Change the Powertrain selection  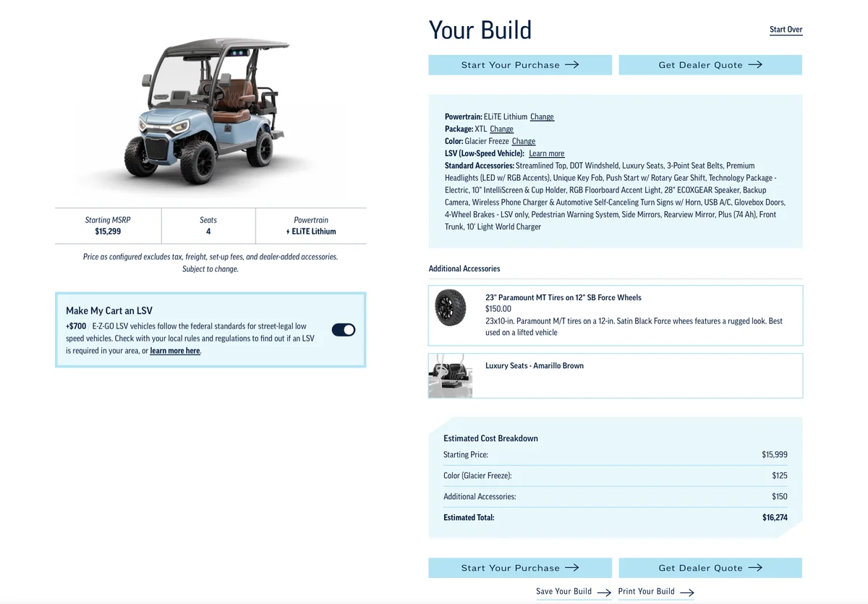coord(542,116)
